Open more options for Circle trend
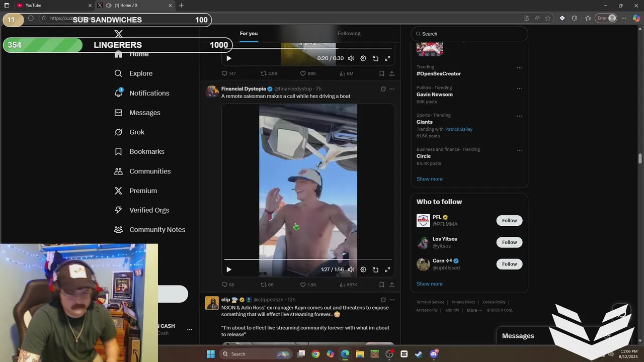 519,150
